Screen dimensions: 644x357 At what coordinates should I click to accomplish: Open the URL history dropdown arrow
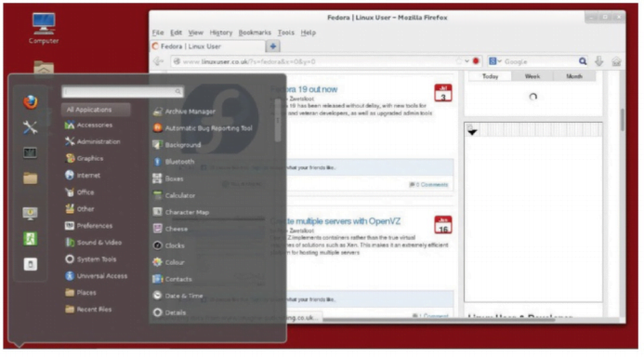pyautogui.click(x=467, y=61)
